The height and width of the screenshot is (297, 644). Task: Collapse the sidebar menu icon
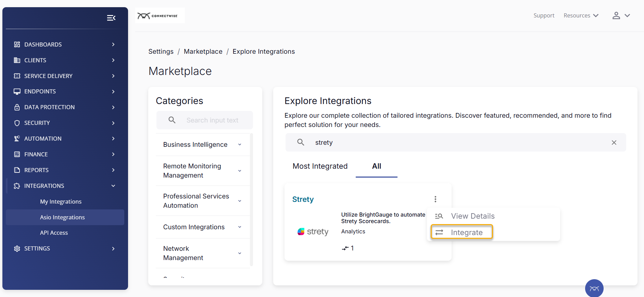(111, 18)
